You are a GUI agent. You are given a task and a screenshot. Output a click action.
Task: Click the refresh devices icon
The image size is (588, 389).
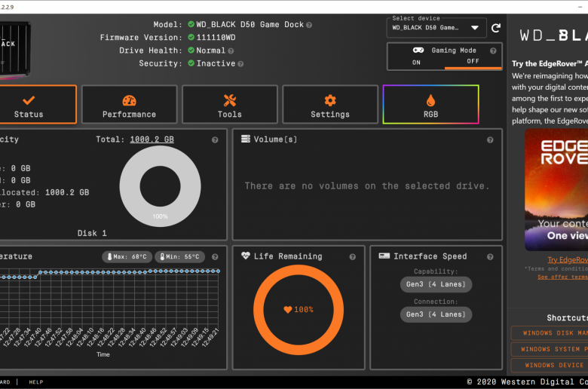point(496,28)
